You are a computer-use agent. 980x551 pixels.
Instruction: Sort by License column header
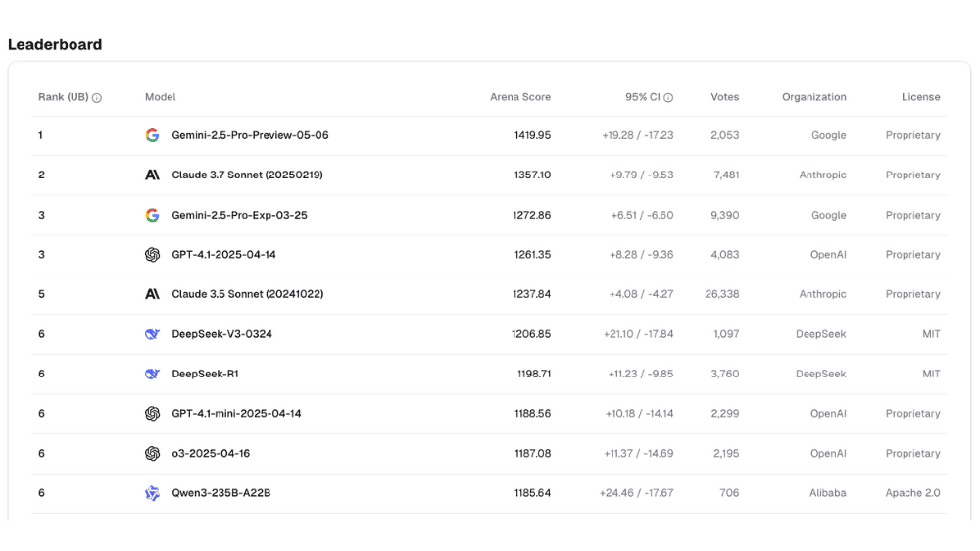(920, 97)
